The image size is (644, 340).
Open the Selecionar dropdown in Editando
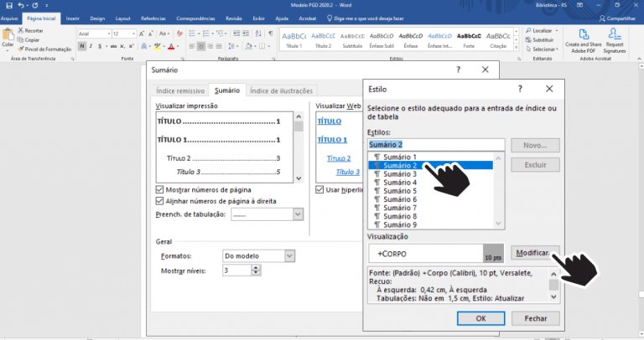point(543,49)
